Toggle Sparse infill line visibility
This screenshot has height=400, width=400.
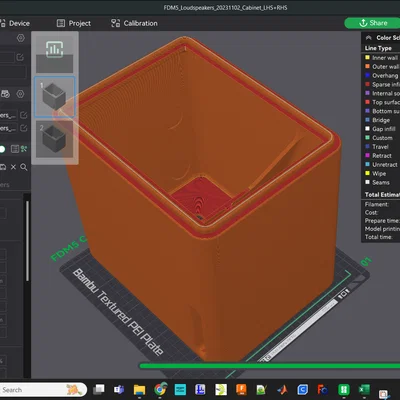point(382,84)
